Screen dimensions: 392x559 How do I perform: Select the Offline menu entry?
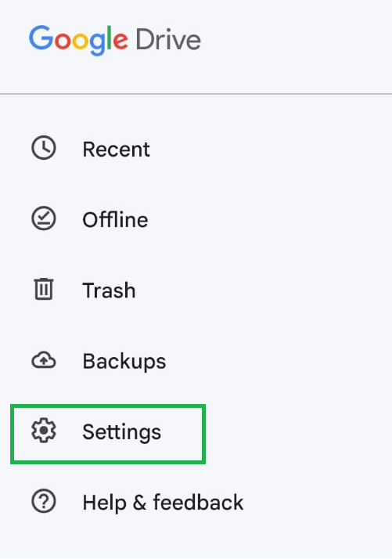tap(115, 219)
